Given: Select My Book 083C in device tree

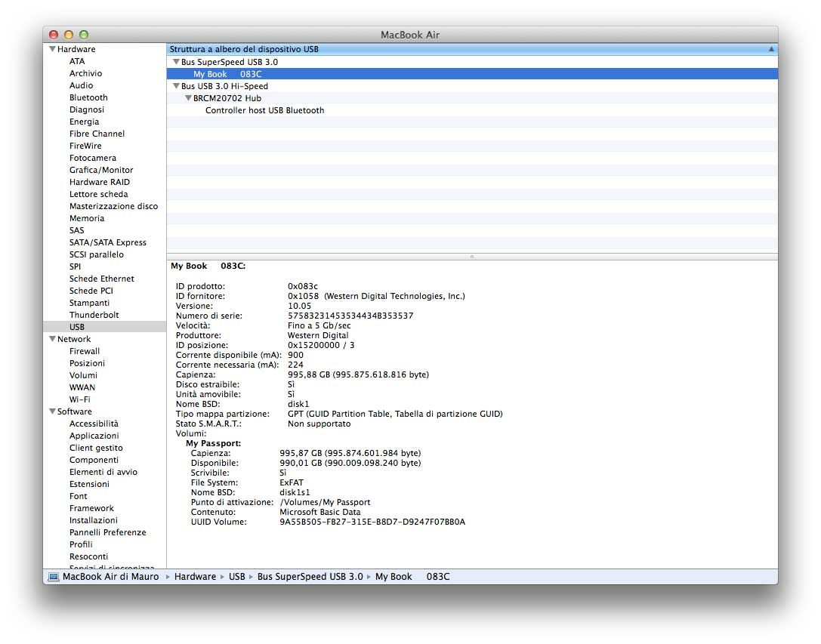Looking at the screenshot, I should coord(227,74).
